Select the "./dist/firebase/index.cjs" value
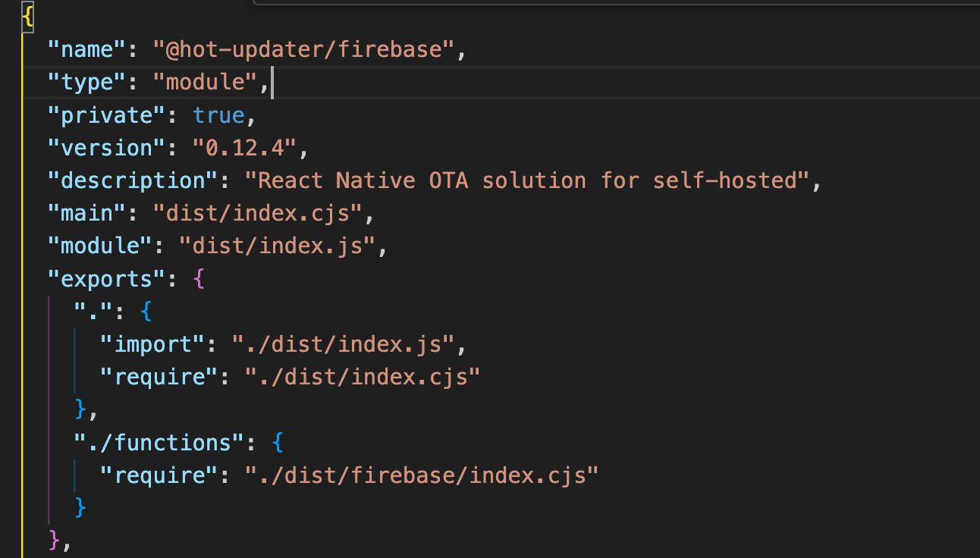 pos(422,475)
